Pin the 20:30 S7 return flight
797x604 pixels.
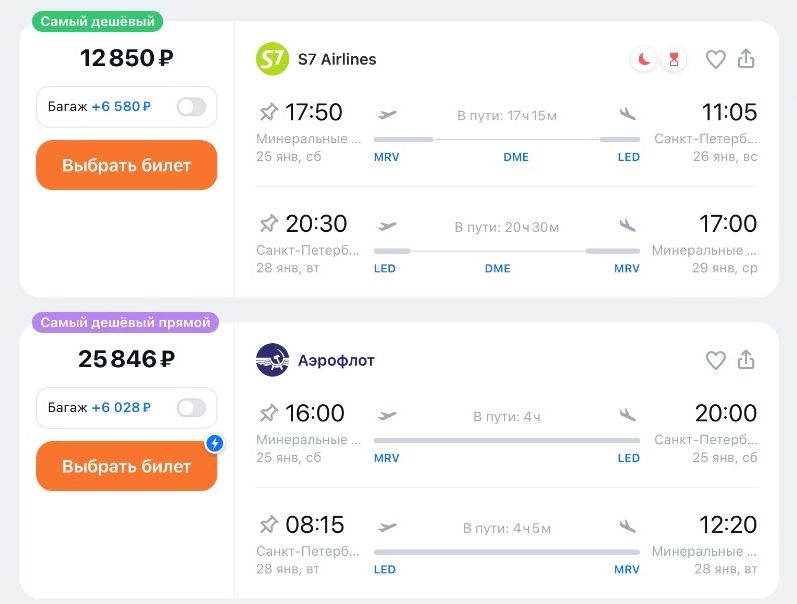coord(268,223)
